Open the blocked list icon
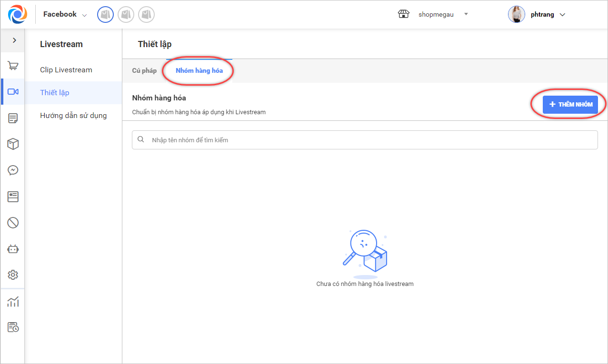The width and height of the screenshot is (608, 364). tap(13, 222)
